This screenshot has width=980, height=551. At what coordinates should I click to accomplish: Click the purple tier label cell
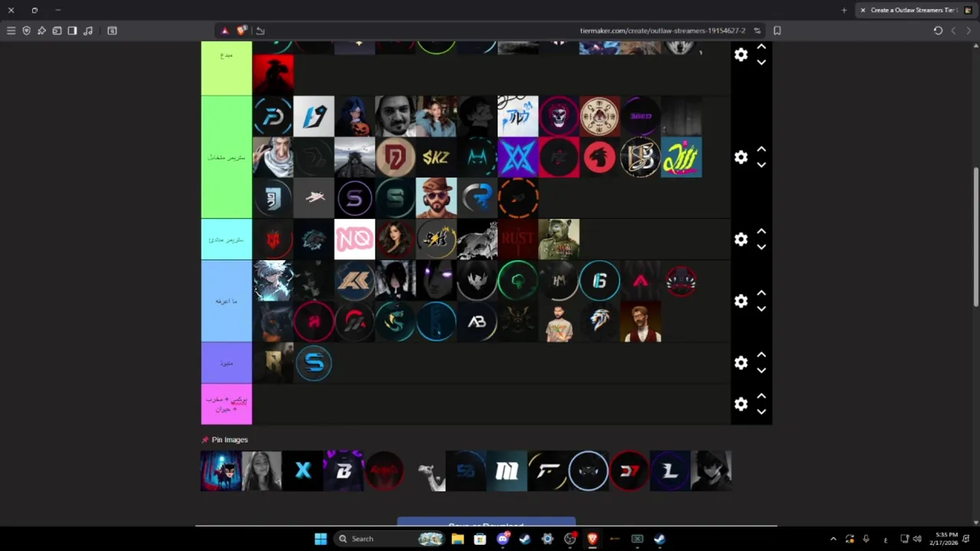coord(227,363)
